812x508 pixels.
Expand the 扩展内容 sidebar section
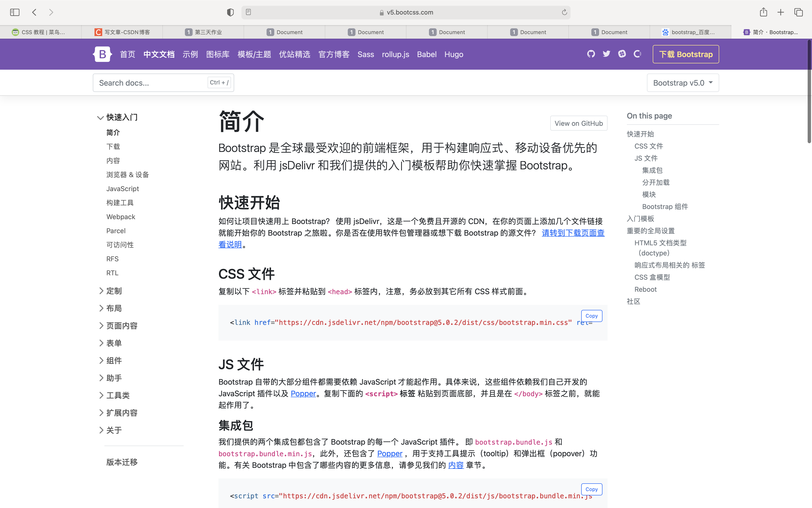coord(118,413)
